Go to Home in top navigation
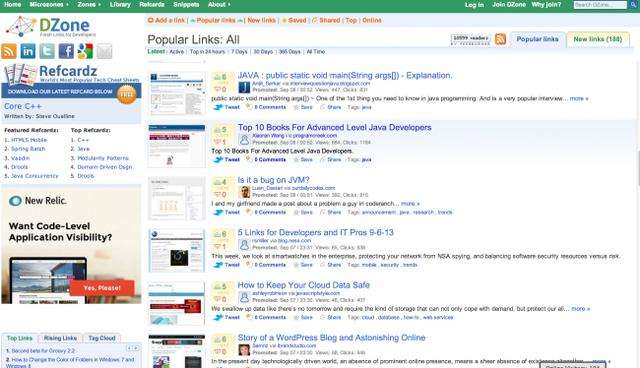The image size is (640, 368). (x=12, y=4)
